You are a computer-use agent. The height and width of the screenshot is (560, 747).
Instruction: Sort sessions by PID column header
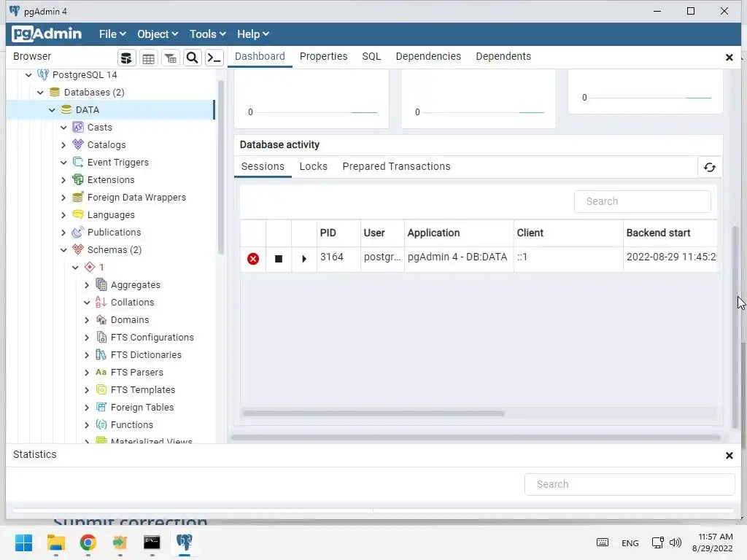pos(338,233)
